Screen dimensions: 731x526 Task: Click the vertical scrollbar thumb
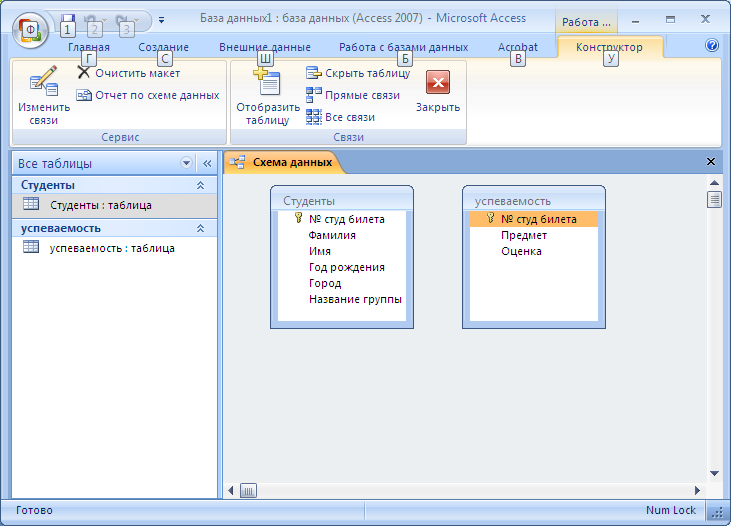pyautogui.click(x=714, y=200)
